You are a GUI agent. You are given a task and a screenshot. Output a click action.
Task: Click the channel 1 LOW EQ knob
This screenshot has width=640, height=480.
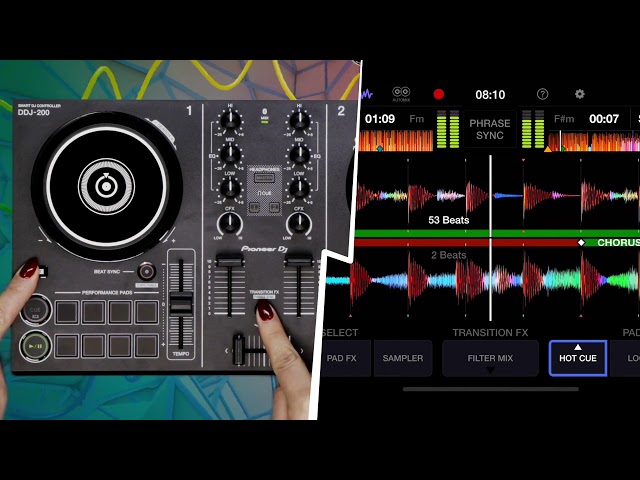click(230, 188)
